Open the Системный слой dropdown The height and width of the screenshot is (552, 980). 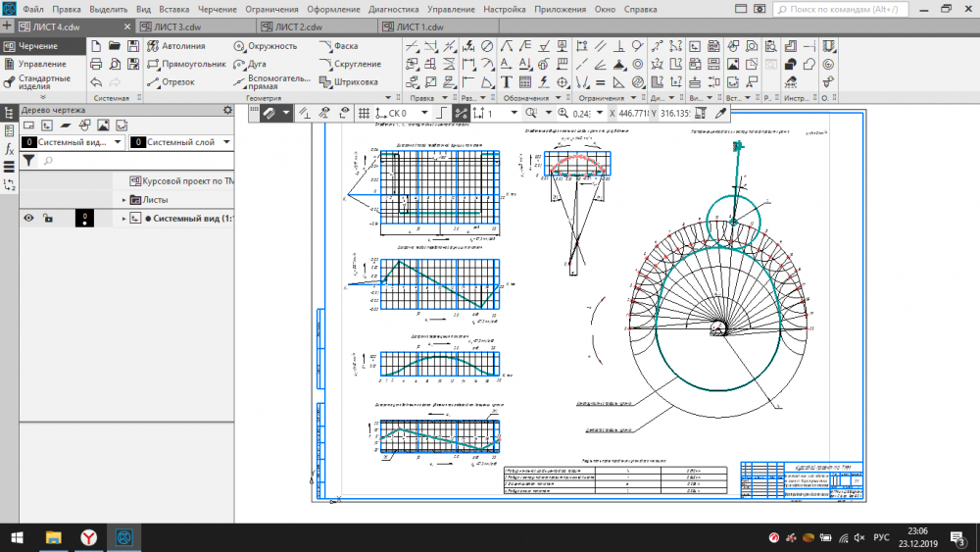pos(228,142)
